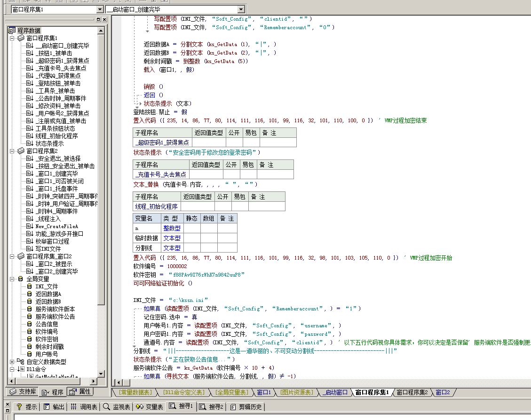Close the bottom output panel

[x=8, y=404]
